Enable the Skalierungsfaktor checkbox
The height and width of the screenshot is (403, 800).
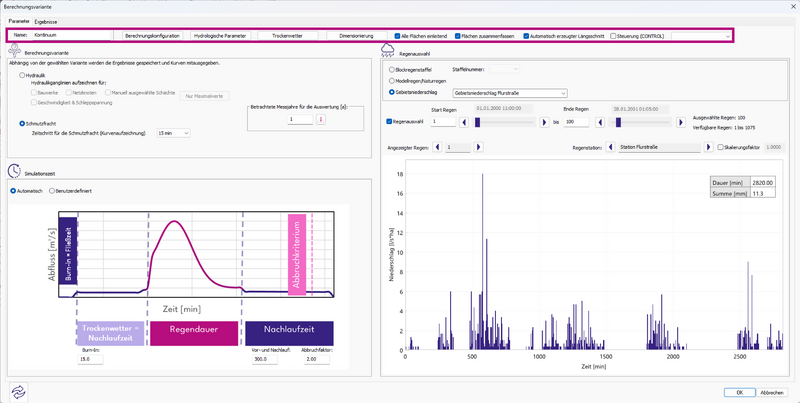pos(720,147)
